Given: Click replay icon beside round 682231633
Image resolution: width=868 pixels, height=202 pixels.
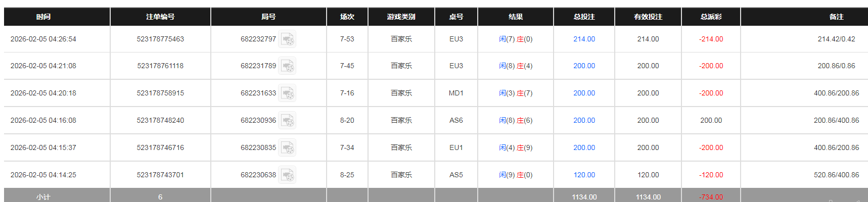Looking at the screenshot, I should [287, 93].
